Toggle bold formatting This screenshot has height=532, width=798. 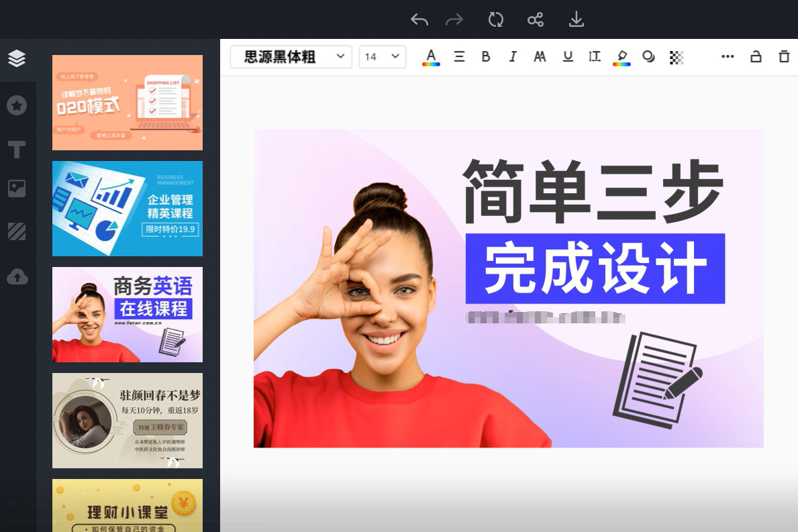[x=485, y=56]
